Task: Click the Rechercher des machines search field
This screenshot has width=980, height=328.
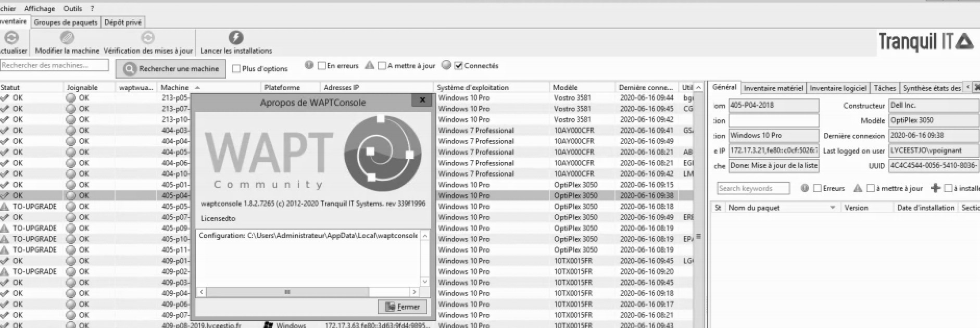Action: pos(54,66)
